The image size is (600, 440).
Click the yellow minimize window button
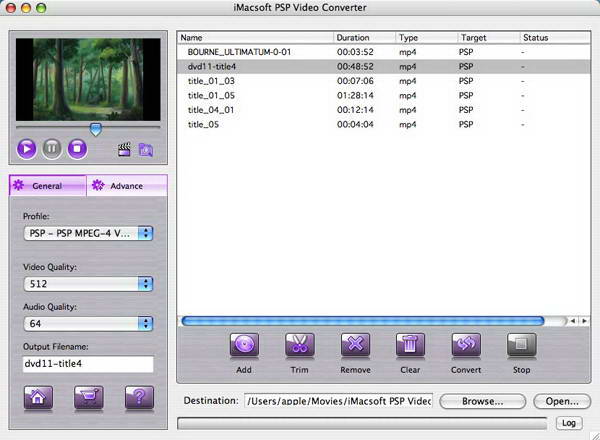point(26,8)
